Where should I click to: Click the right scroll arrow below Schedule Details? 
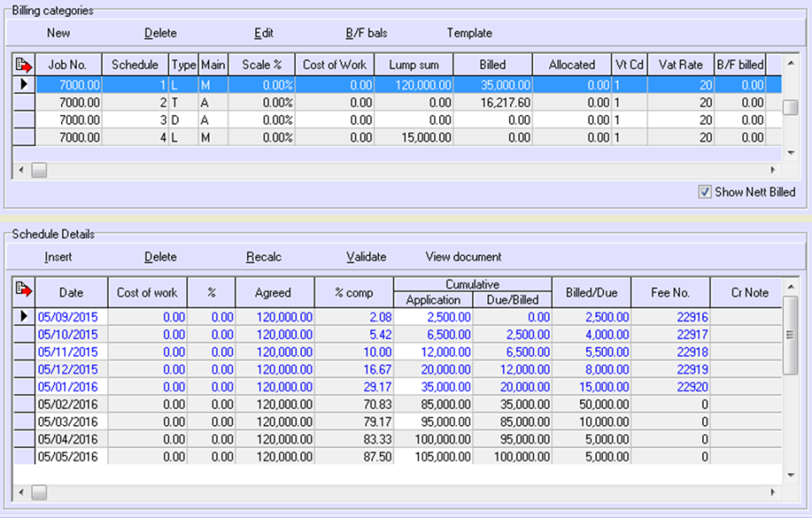pos(771,492)
